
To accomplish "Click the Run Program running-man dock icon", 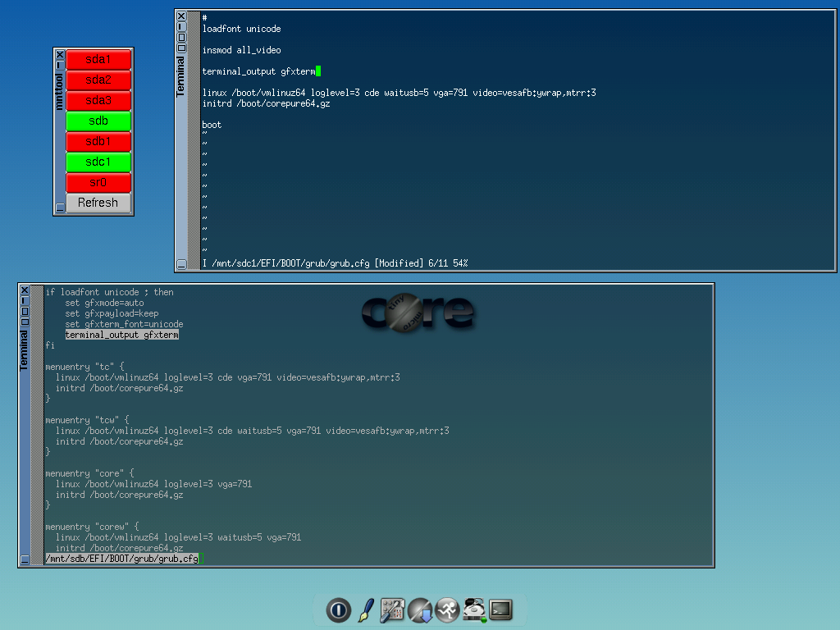I will 447,609.
